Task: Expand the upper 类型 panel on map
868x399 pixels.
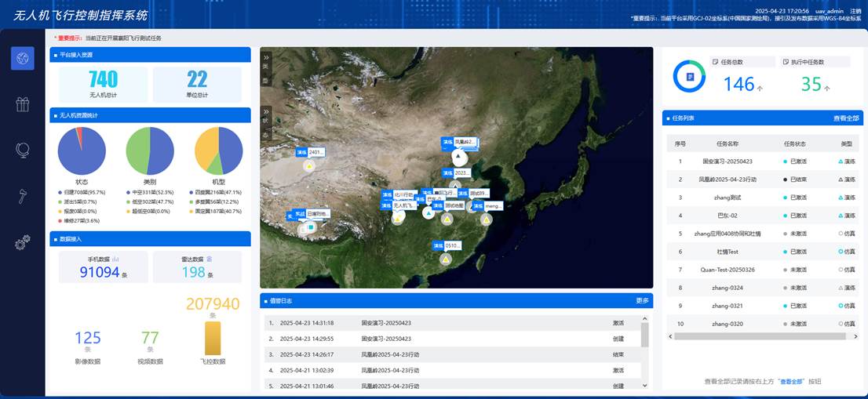Action: (x=266, y=57)
